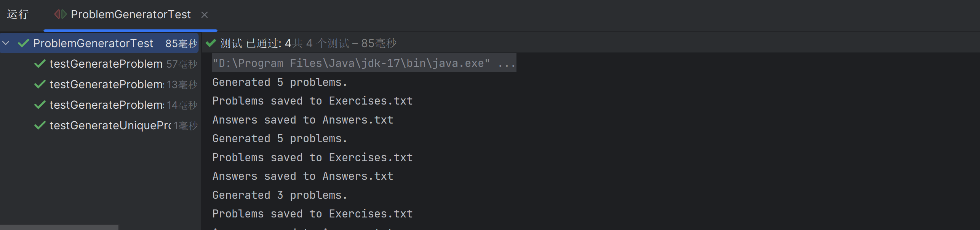Viewport: 980px width, 230px height.
Task: Click checkmark icon next to testGenerateUniquePro test
Action: coord(40,125)
